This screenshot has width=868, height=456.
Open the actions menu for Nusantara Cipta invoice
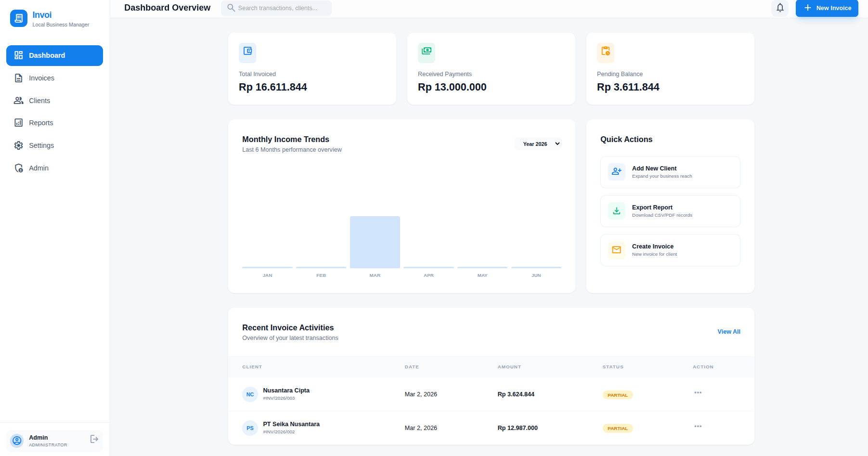pyautogui.click(x=698, y=392)
